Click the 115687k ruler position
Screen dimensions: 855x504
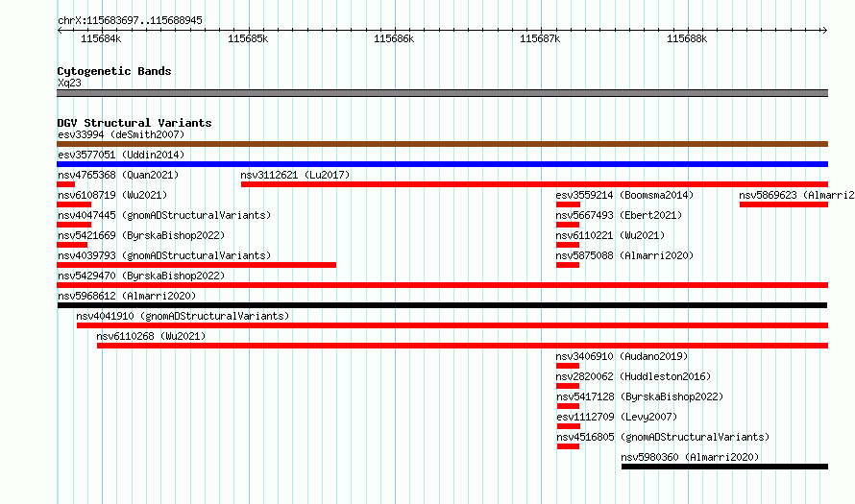coord(540,38)
